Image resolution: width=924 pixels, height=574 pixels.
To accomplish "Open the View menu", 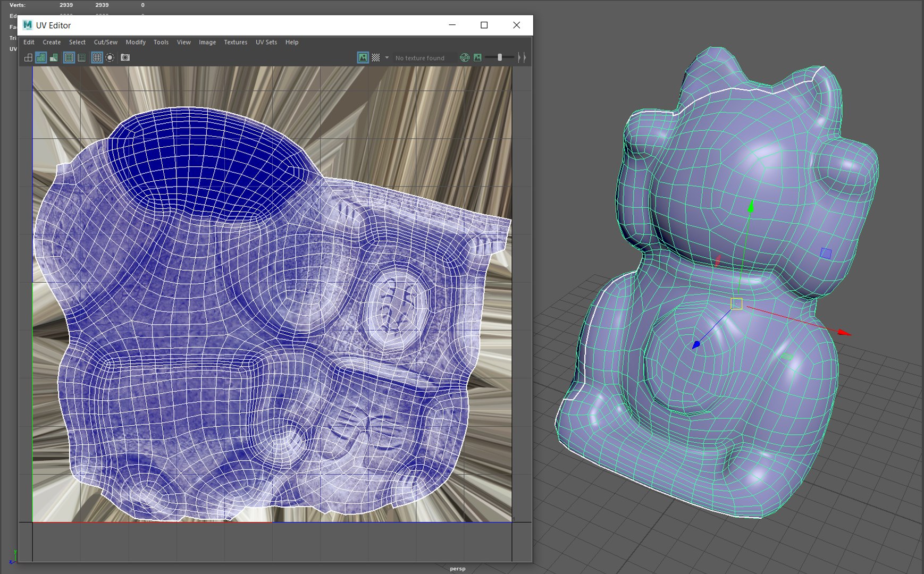I will [184, 42].
